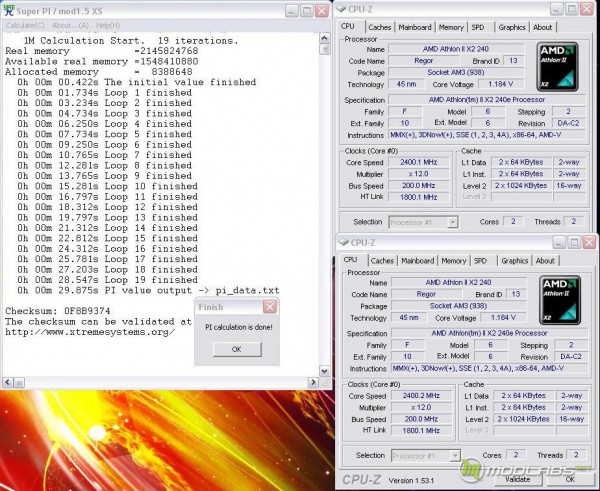Select the SPD tab in upper CPU-Z
600x491 pixels.
(478, 27)
